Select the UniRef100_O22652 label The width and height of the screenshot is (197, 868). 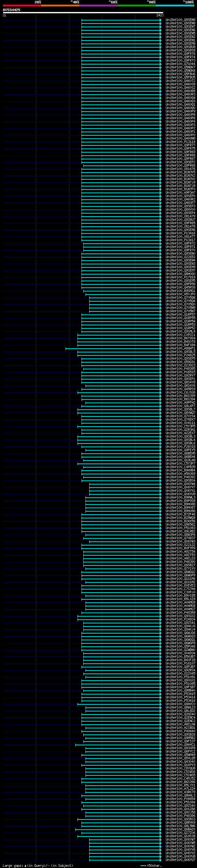tap(180, 257)
